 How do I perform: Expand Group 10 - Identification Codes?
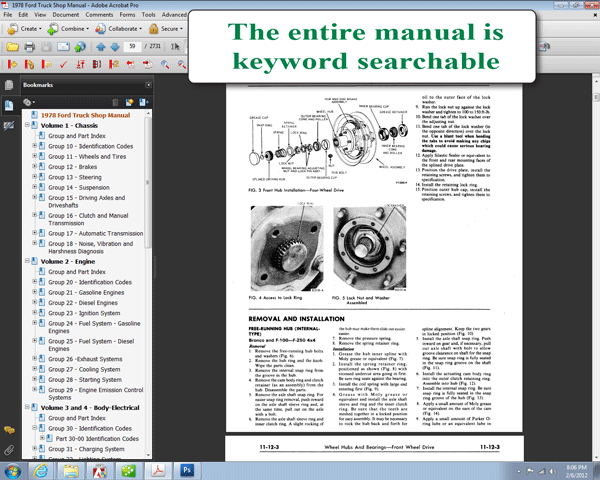34,145
